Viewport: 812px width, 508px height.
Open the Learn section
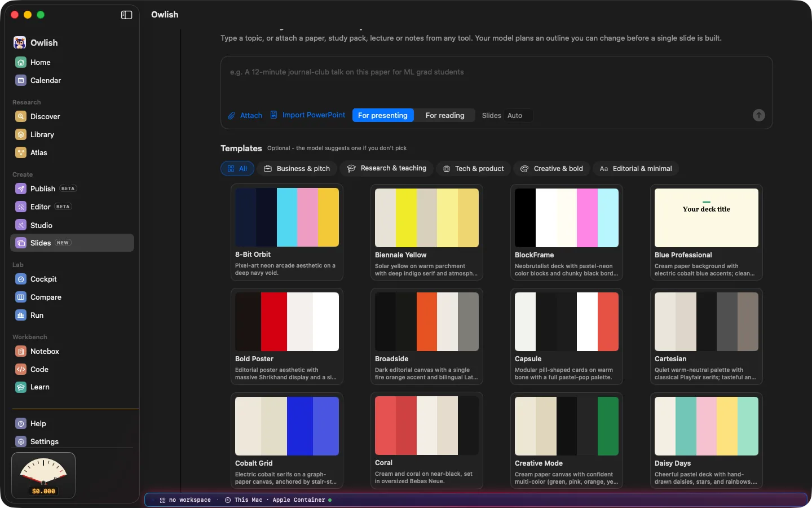pyautogui.click(x=72, y=387)
